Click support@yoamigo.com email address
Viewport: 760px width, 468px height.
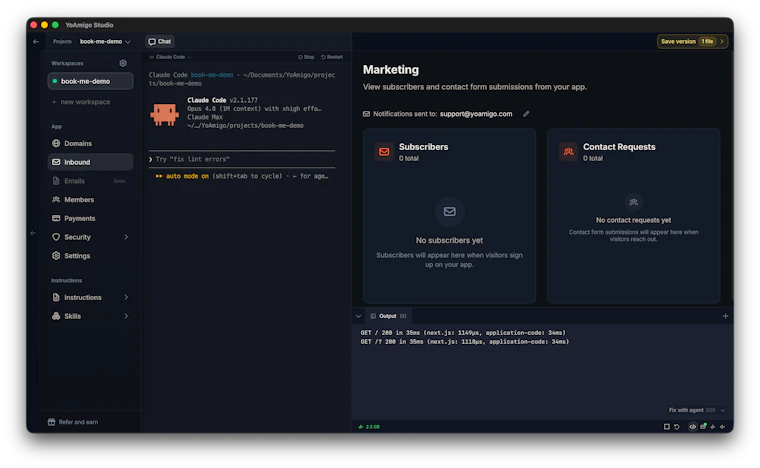tap(476, 114)
